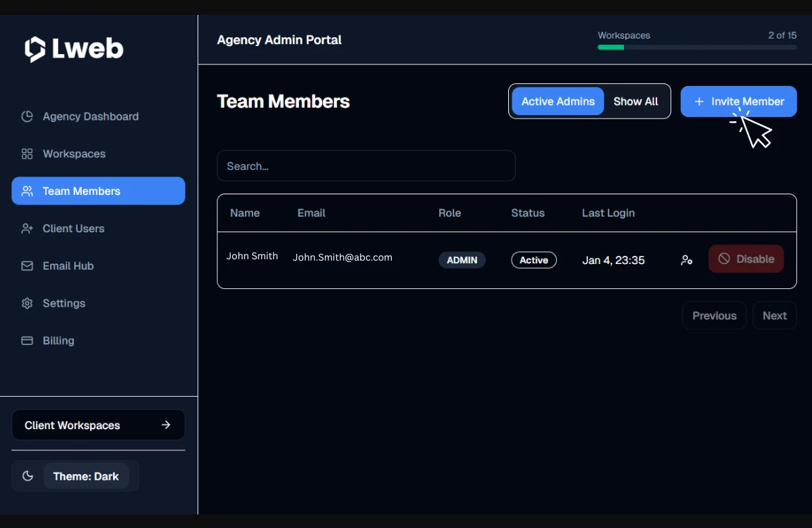Go to Previous page of results

[714, 315]
